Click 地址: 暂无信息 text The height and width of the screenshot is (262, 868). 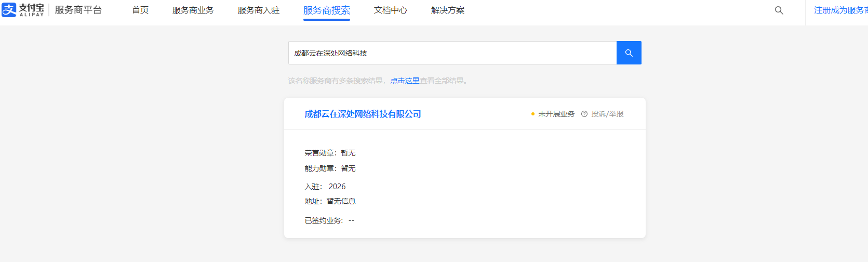coord(330,201)
